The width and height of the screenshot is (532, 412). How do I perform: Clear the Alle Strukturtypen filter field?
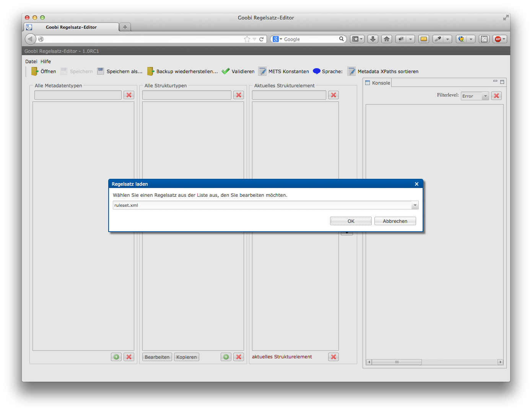click(x=239, y=95)
